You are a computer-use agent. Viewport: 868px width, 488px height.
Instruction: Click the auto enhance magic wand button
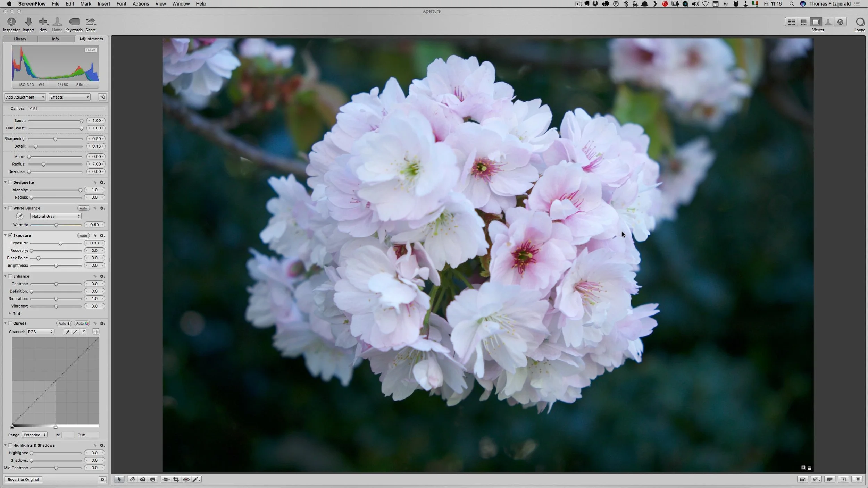102,97
